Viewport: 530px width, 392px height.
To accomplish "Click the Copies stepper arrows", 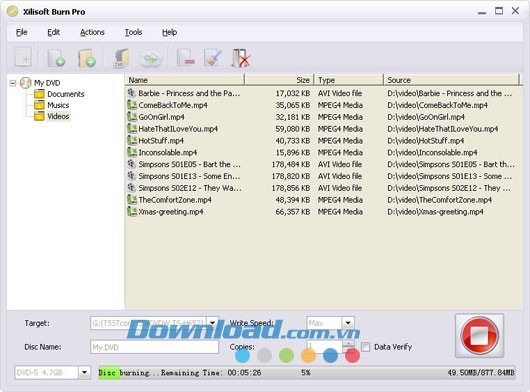I will point(348,347).
